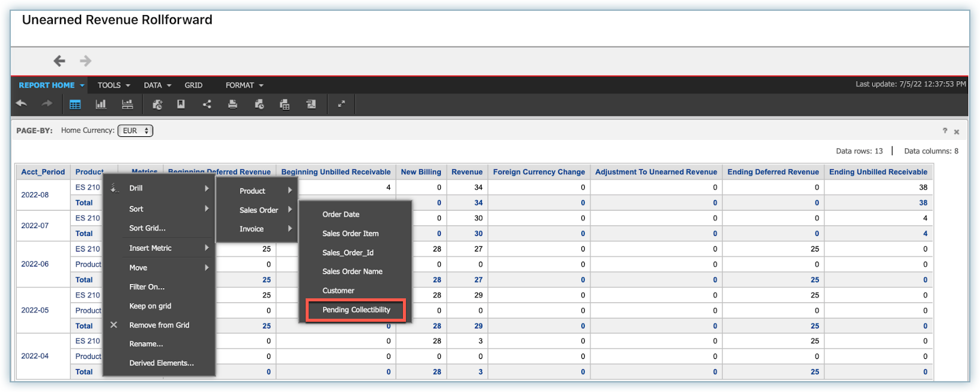The width and height of the screenshot is (980, 392).
Task: Choose Pending Collectibility from submenu
Action: click(356, 310)
